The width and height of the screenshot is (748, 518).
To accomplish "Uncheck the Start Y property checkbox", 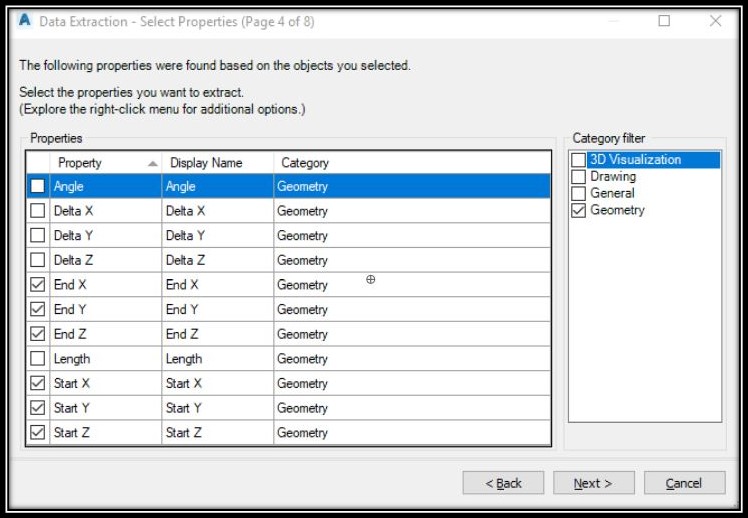I will coord(38,408).
